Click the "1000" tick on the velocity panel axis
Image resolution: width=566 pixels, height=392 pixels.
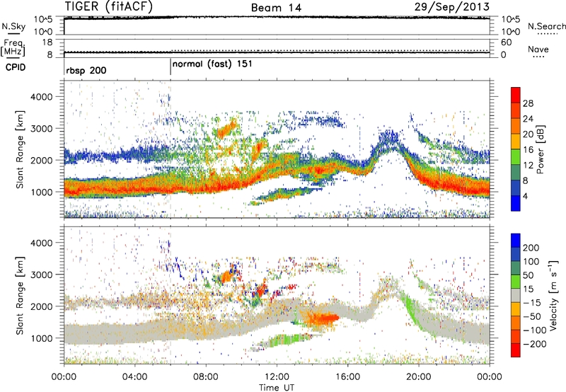(x=42, y=338)
